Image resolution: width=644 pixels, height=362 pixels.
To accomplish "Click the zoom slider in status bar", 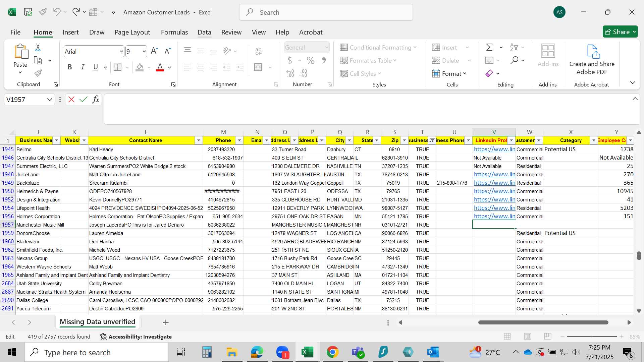I will (592, 336).
